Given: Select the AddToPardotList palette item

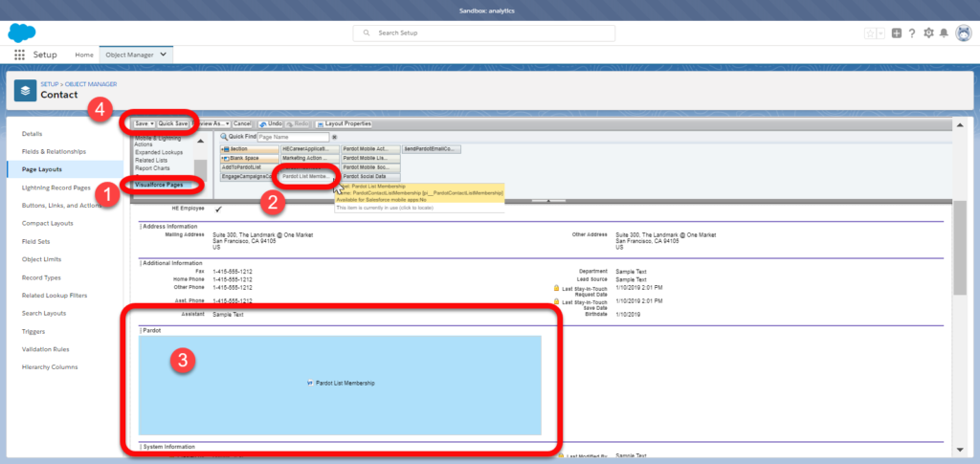Looking at the screenshot, I should coord(250,168).
